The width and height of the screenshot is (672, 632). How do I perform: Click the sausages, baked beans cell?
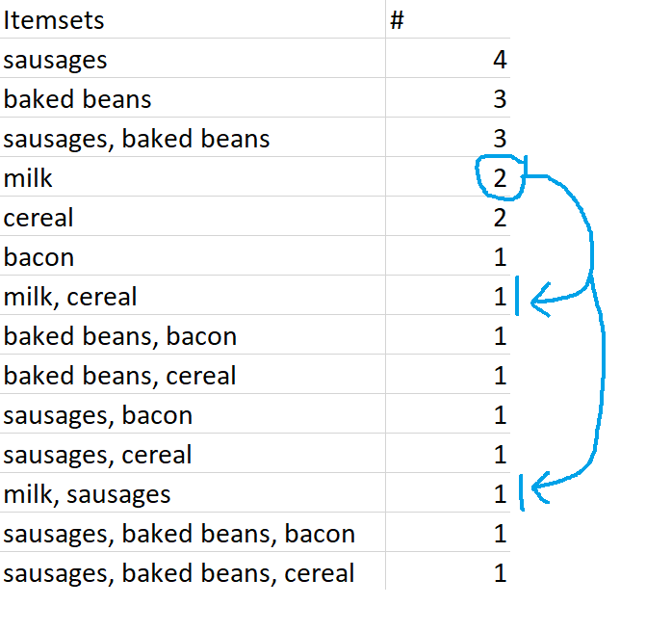click(193, 137)
